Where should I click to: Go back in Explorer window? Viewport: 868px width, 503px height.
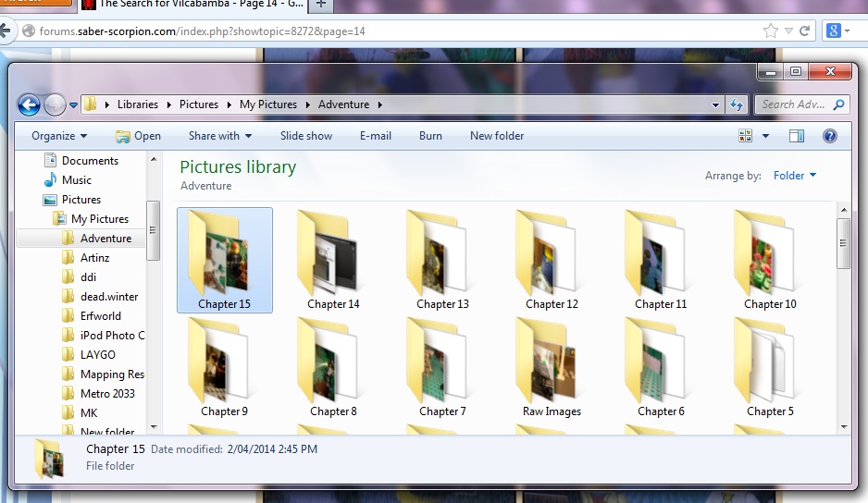[x=29, y=104]
